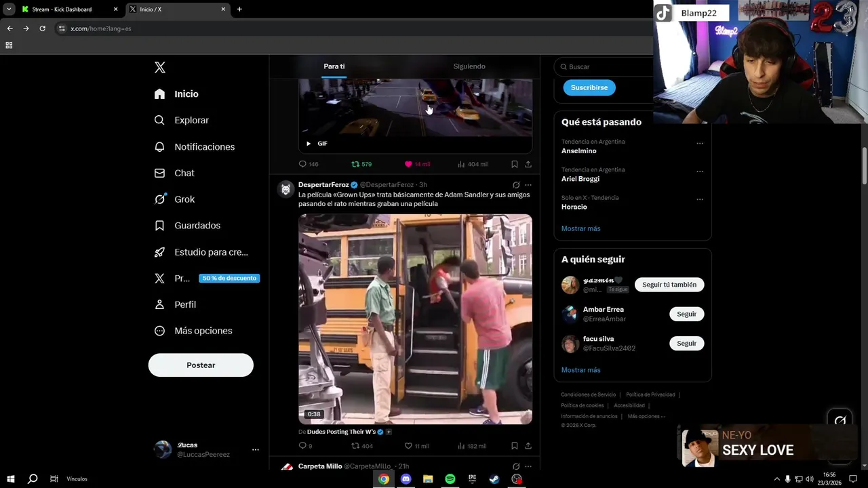868x488 pixels.
Task: Open Notificaciones in the sidebar
Action: tap(194, 146)
